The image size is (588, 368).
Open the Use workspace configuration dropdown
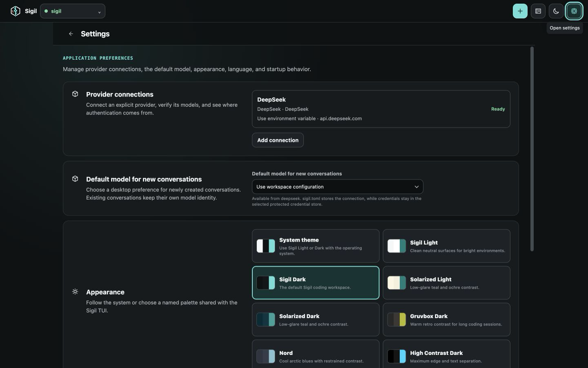point(338,187)
